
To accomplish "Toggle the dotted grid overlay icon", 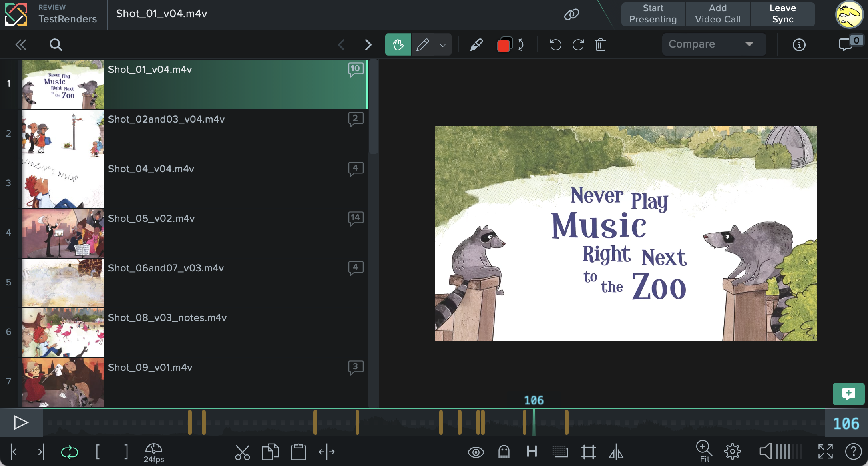I will 560,452.
